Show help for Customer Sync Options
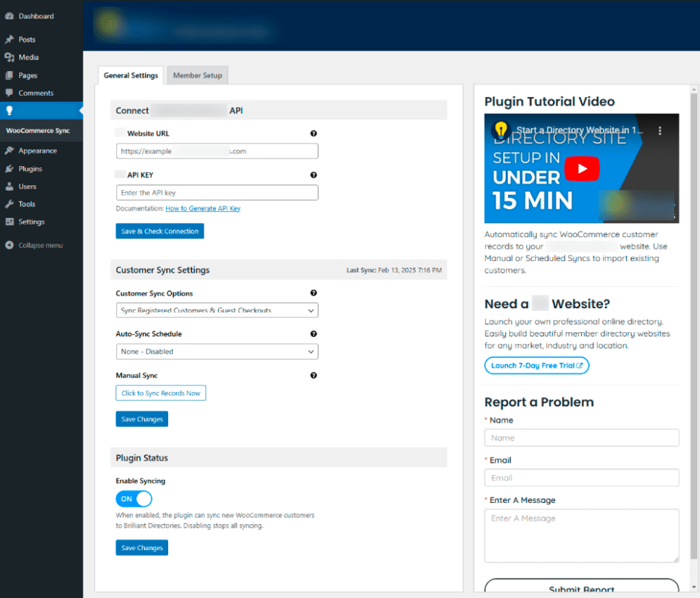 [x=313, y=293]
